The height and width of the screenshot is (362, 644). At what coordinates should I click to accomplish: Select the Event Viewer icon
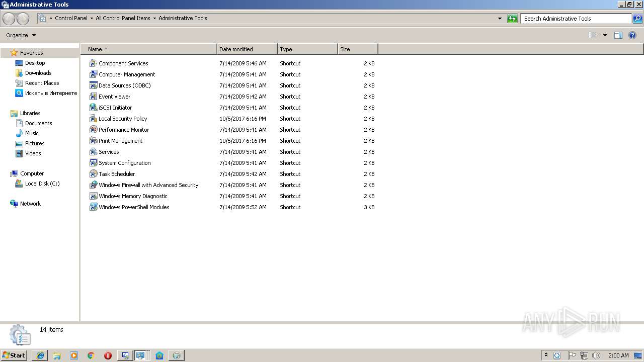(93, 97)
